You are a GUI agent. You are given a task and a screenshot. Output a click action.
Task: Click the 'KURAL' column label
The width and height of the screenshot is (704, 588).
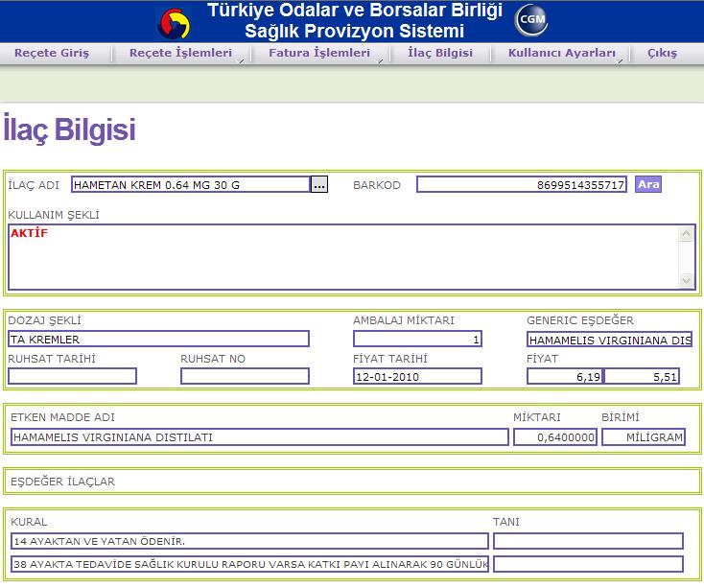point(29,522)
